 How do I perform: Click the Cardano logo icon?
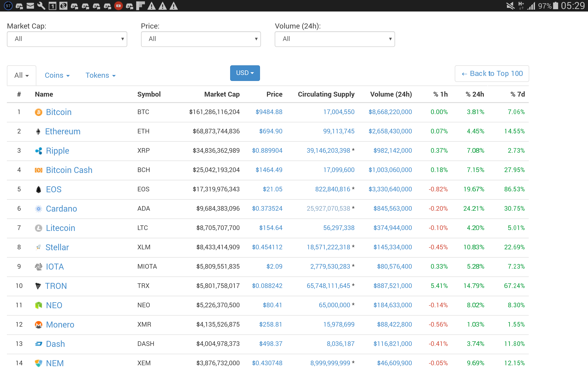pyautogui.click(x=38, y=209)
